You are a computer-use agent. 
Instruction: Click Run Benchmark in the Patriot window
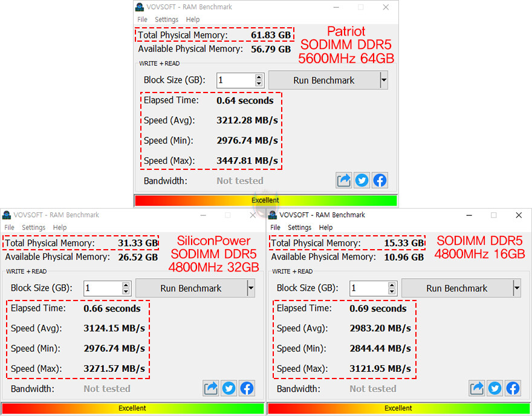pyautogui.click(x=323, y=80)
